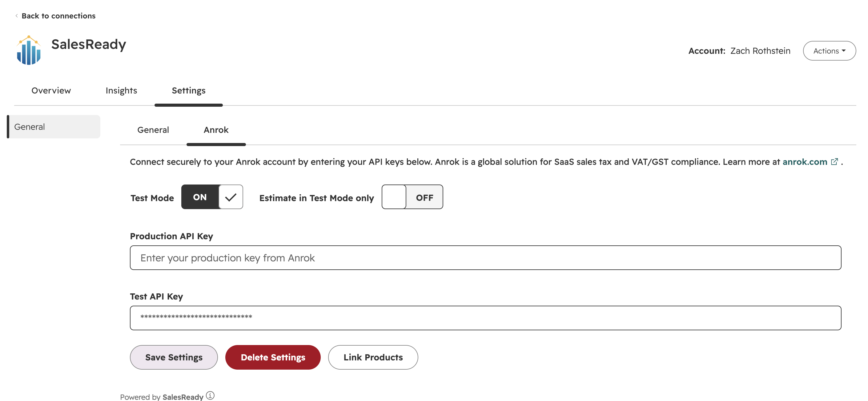Select General in the left sidebar
Image resolution: width=868 pixels, height=401 pixels.
coord(54,127)
